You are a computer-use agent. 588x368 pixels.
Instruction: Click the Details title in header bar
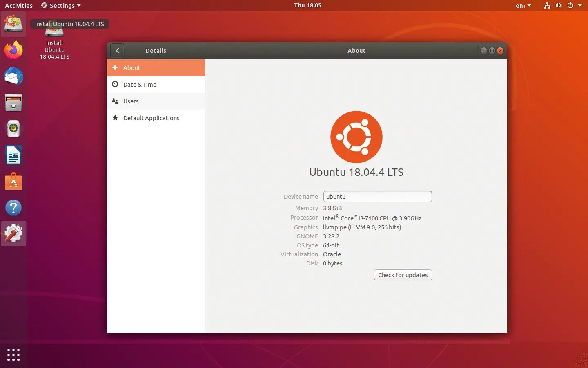tap(156, 51)
